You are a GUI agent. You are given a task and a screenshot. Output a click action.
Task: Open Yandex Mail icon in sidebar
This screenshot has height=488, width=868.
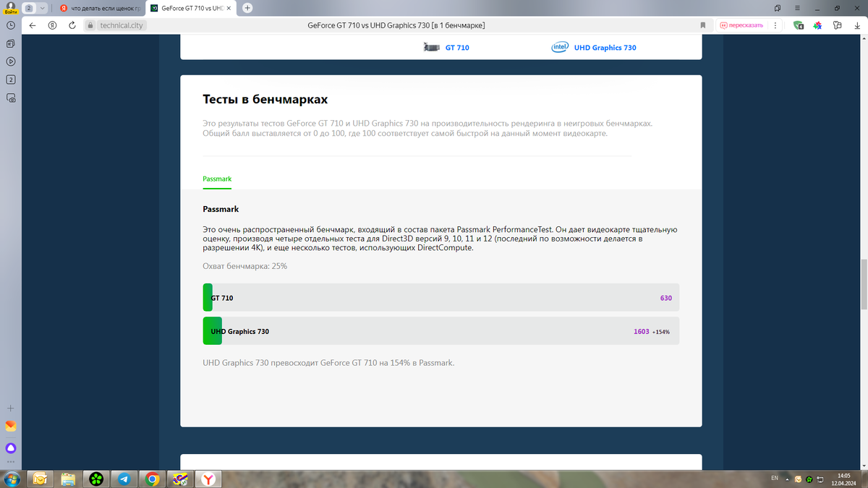pos(11,427)
